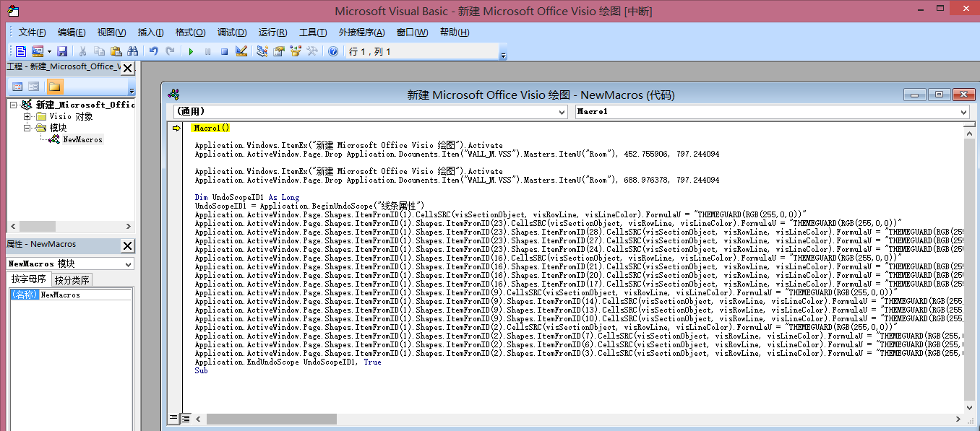The image size is (980, 431).
Task: Click the Cut scissors icon
Action: 82,51
